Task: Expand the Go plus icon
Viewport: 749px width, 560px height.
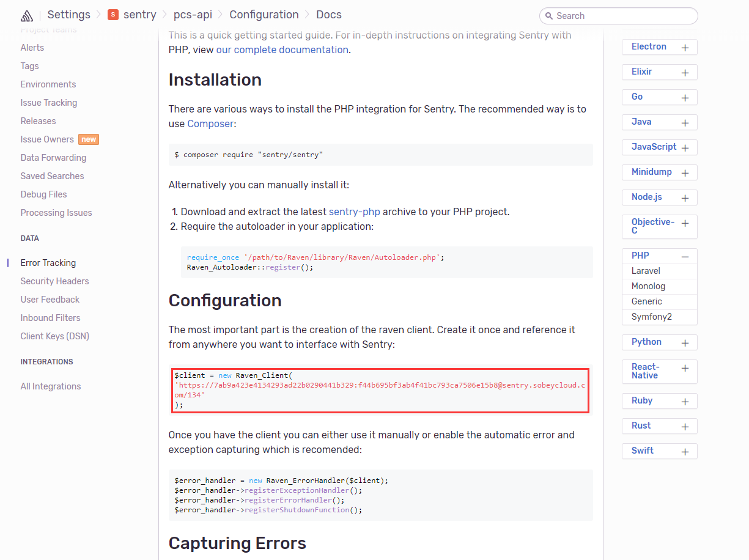Action: (685, 98)
